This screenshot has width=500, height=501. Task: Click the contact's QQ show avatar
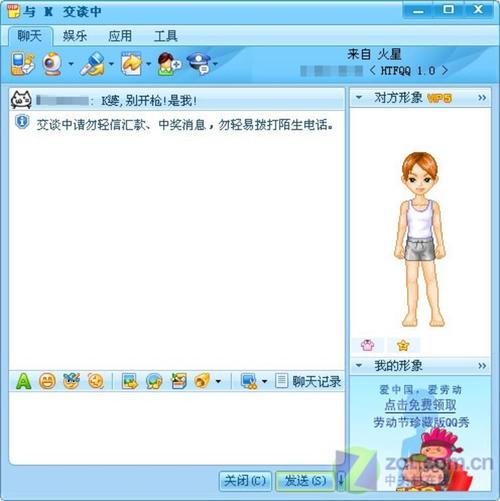pyautogui.click(x=420, y=239)
